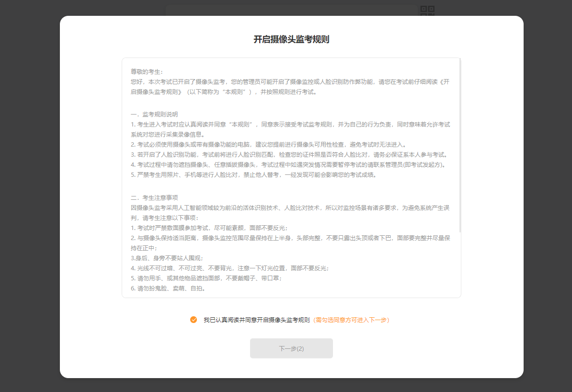Click the orange hint 需勾选同意方可进入下一步
The image size is (572, 392).
point(351,320)
